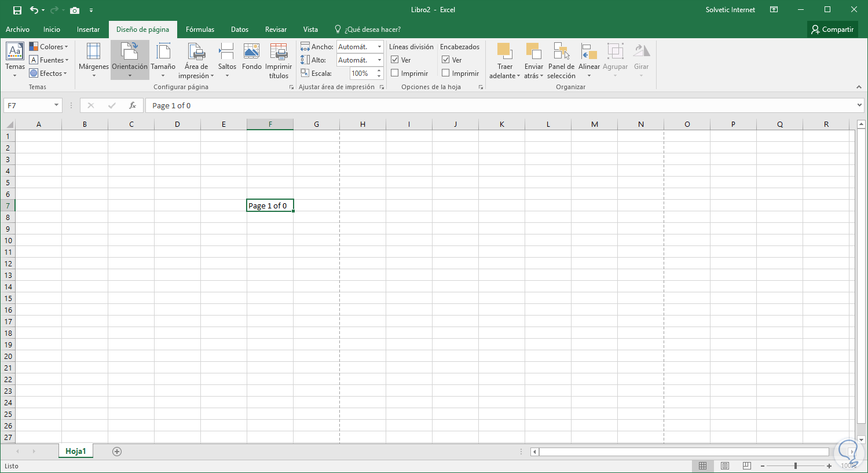Screen dimensions: 868x473
Task: Increase the Escala value with up spinner
Action: pos(379,71)
